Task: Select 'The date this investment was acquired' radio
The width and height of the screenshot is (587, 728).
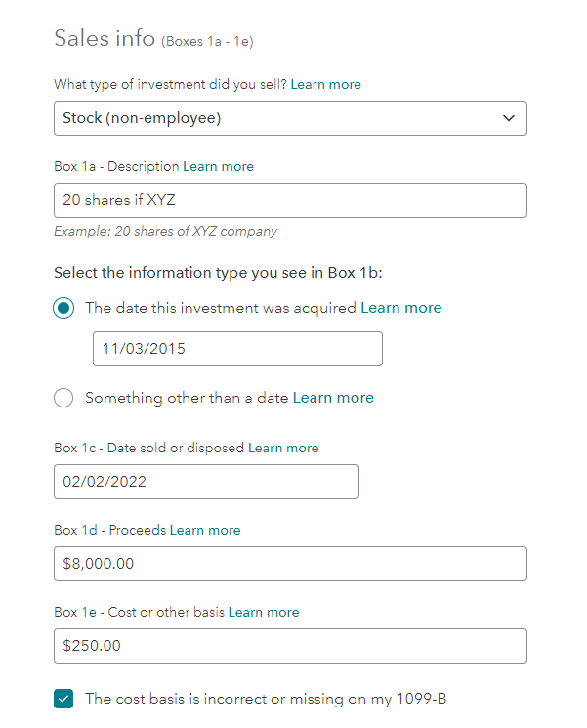Action: (x=63, y=308)
